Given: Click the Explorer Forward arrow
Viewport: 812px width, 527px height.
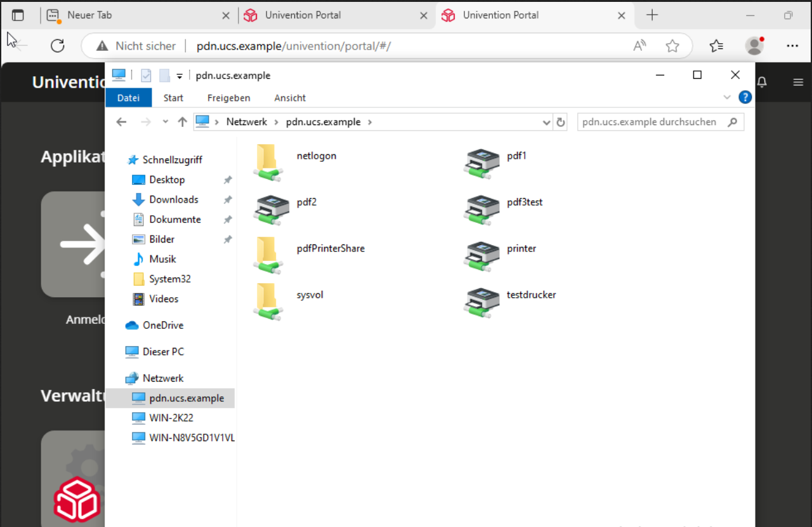Looking at the screenshot, I should [146, 122].
